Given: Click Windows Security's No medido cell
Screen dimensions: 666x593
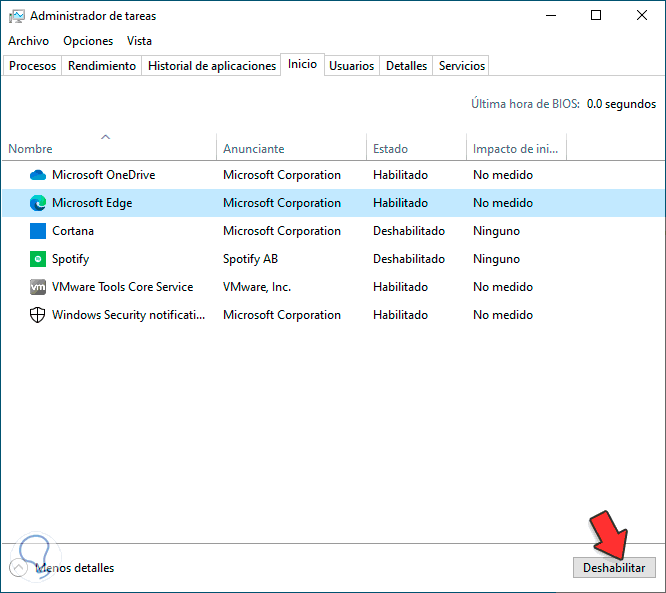Looking at the screenshot, I should pos(503,315).
